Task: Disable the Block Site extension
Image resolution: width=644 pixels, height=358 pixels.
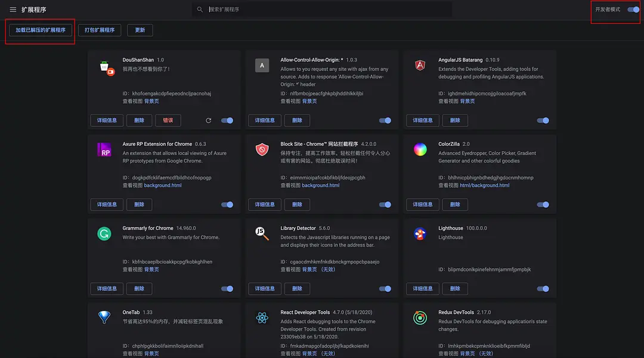Action: click(385, 205)
